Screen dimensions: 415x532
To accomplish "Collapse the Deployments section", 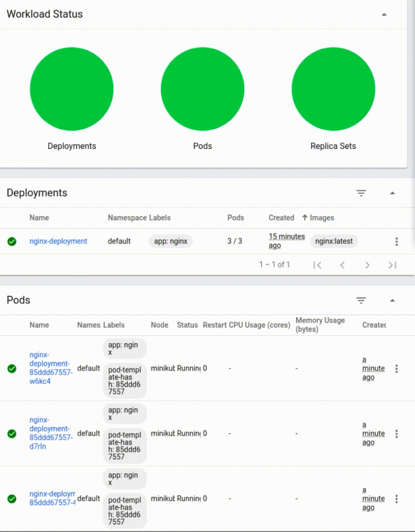I will tap(392, 193).
